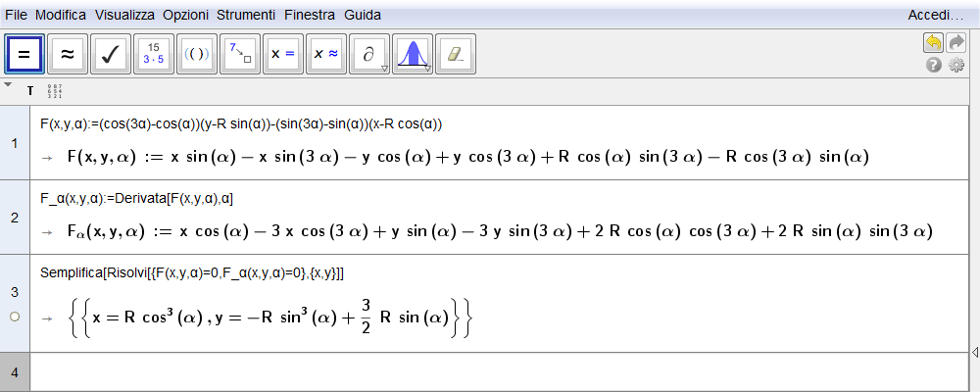980x392 pixels.
Task: Select the Expand parentheses tool
Action: pyautogui.click(x=197, y=55)
